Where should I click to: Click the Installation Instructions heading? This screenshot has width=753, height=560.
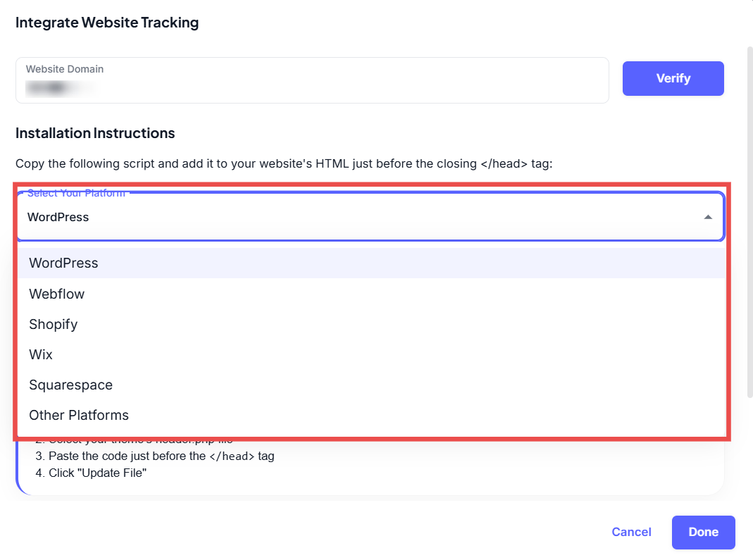(x=95, y=133)
